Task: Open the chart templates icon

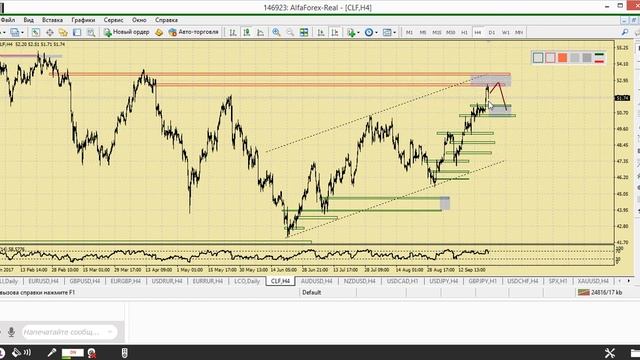Action: click(387, 32)
